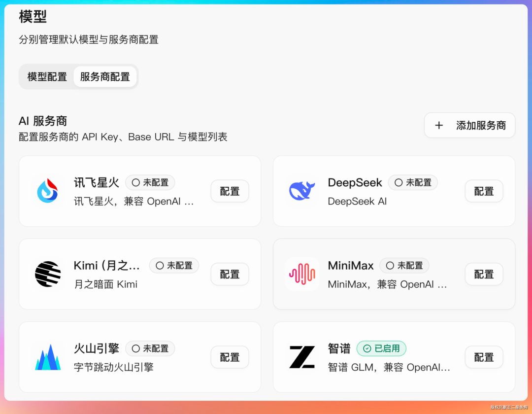Click the MiniMax provider name
Screen dimensions: 532x414
pyautogui.click(x=351, y=265)
